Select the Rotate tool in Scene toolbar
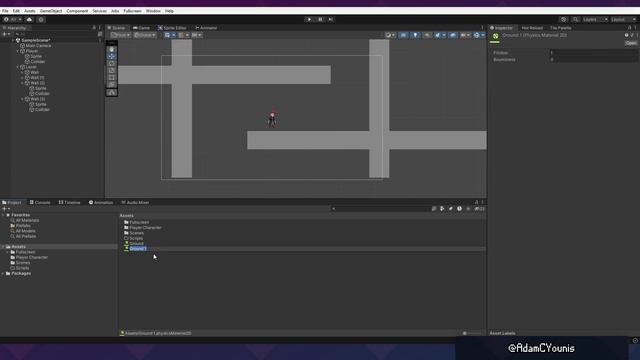 (x=111, y=63)
